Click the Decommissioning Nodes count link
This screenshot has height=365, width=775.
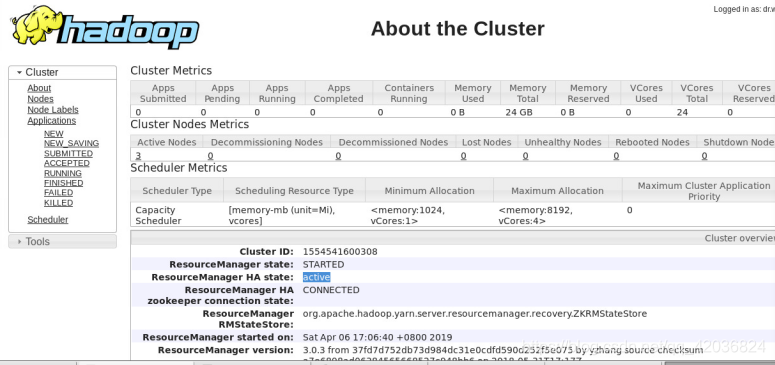(x=210, y=156)
